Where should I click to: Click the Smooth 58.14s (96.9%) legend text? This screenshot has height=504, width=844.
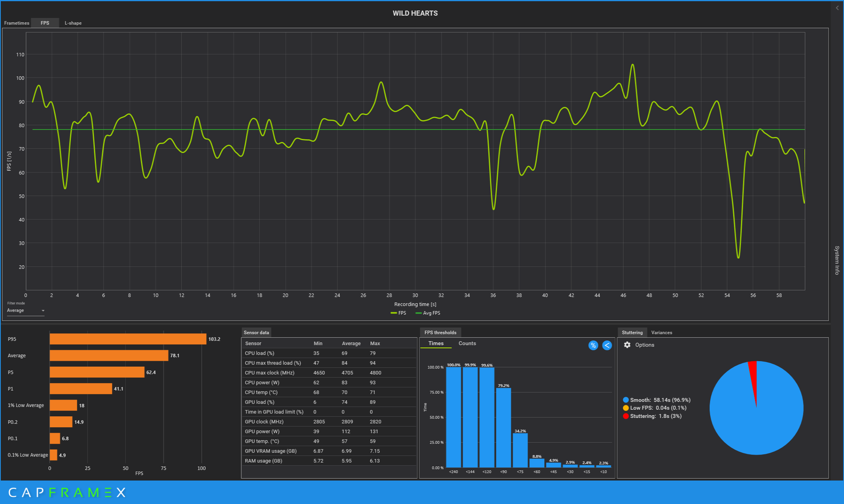point(660,400)
